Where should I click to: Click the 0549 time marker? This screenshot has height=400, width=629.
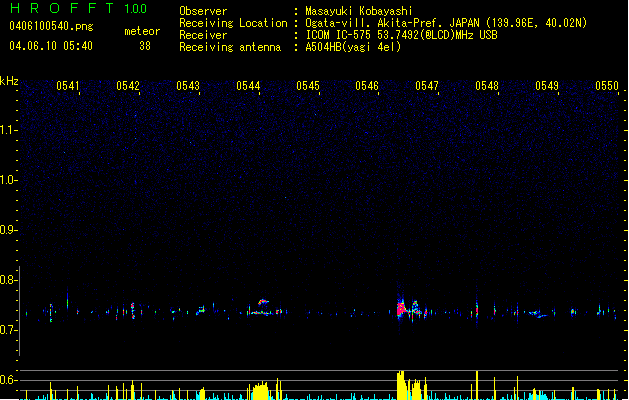[x=547, y=86]
